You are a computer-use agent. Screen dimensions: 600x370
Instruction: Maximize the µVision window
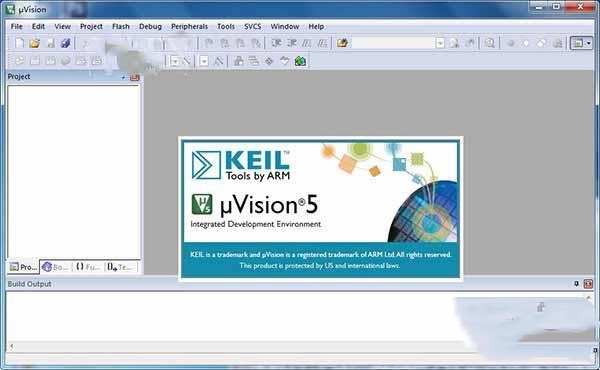[x=556, y=7]
